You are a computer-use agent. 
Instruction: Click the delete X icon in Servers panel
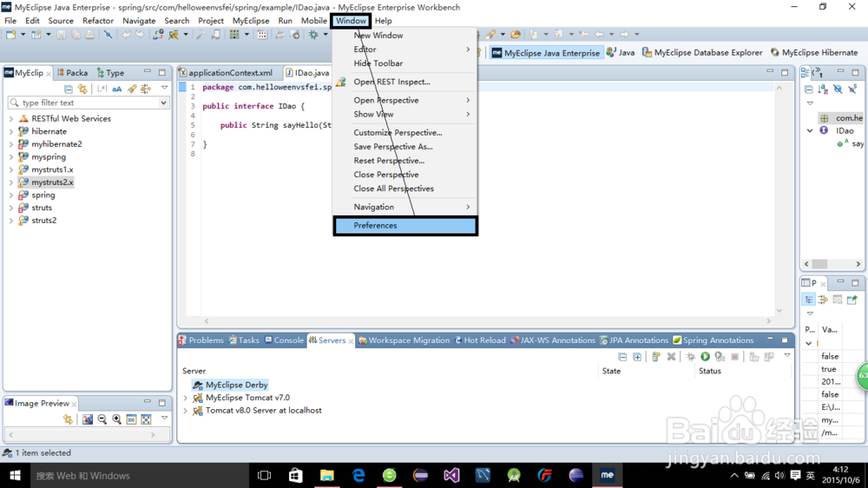point(671,357)
